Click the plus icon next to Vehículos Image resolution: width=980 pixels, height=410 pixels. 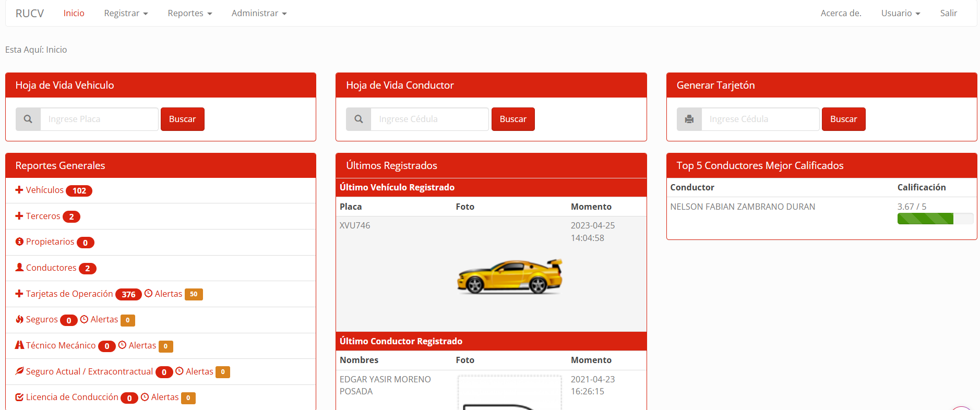pyautogui.click(x=19, y=190)
